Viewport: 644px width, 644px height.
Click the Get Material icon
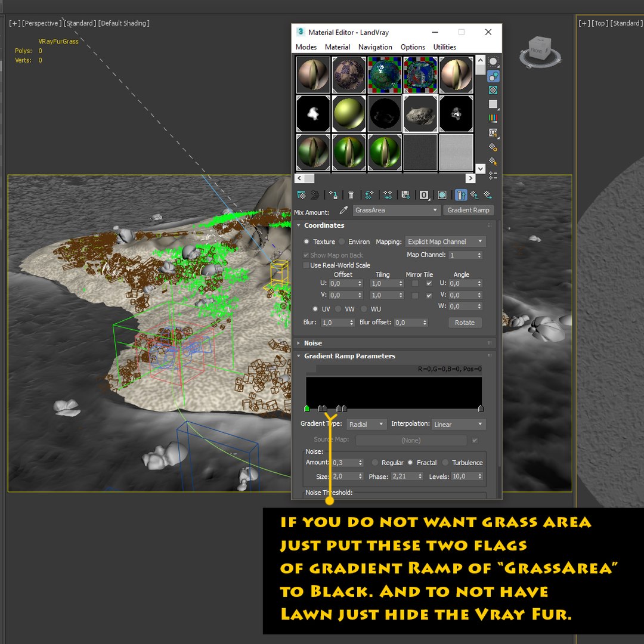(302, 194)
